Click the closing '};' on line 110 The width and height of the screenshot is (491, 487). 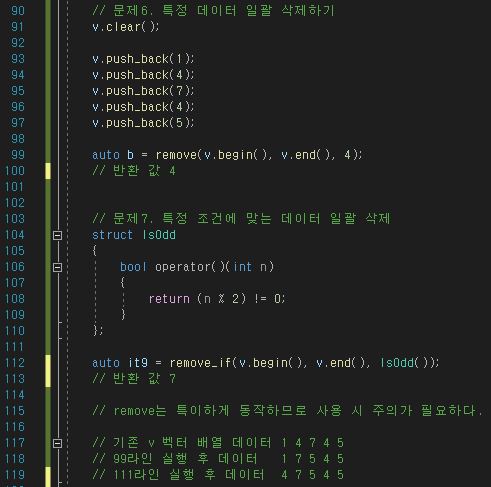[98, 331]
